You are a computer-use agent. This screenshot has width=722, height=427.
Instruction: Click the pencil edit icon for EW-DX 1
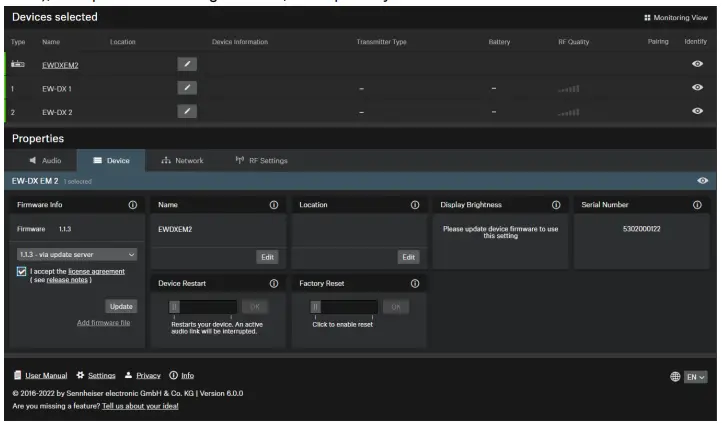click(x=187, y=88)
